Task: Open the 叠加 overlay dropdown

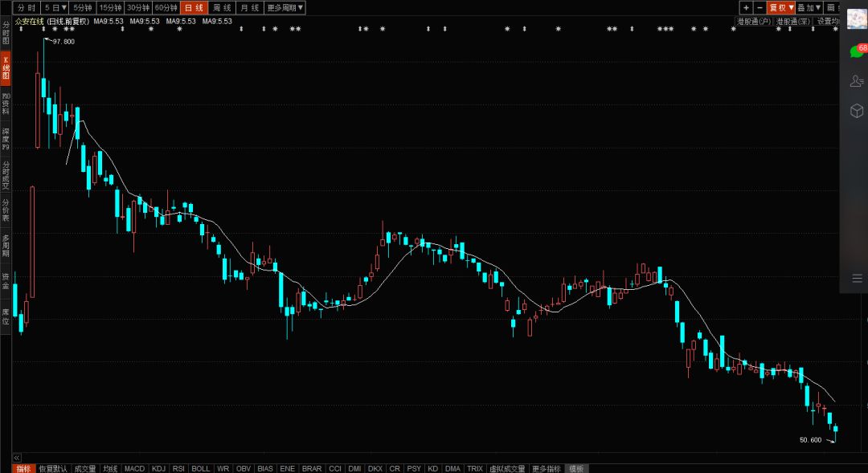Action: click(x=809, y=8)
